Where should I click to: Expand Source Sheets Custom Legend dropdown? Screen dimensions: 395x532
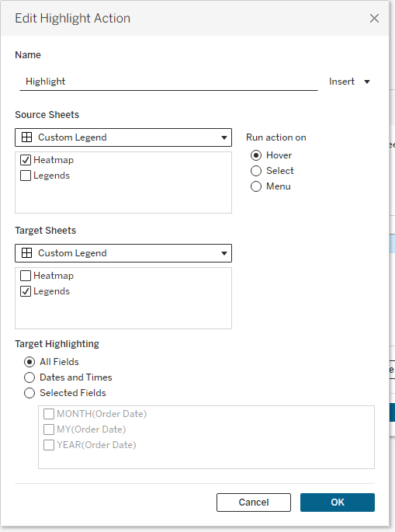click(x=123, y=137)
